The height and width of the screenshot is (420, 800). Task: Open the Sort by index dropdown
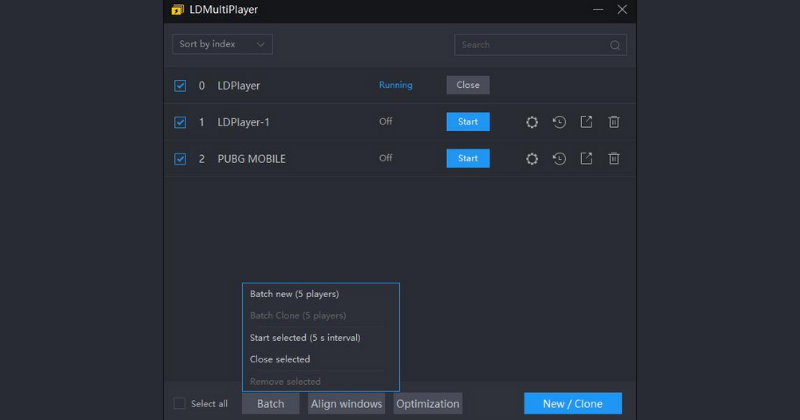tap(222, 44)
